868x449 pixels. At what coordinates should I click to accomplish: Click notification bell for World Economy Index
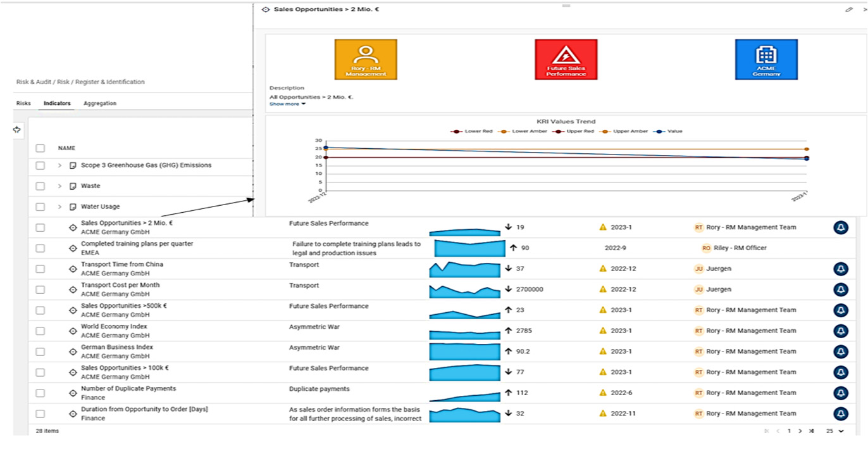coord(841,331)
